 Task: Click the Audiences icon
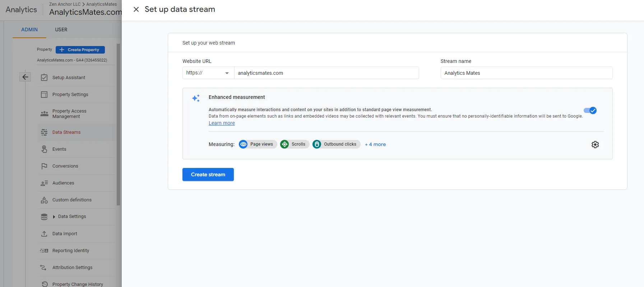44,183
